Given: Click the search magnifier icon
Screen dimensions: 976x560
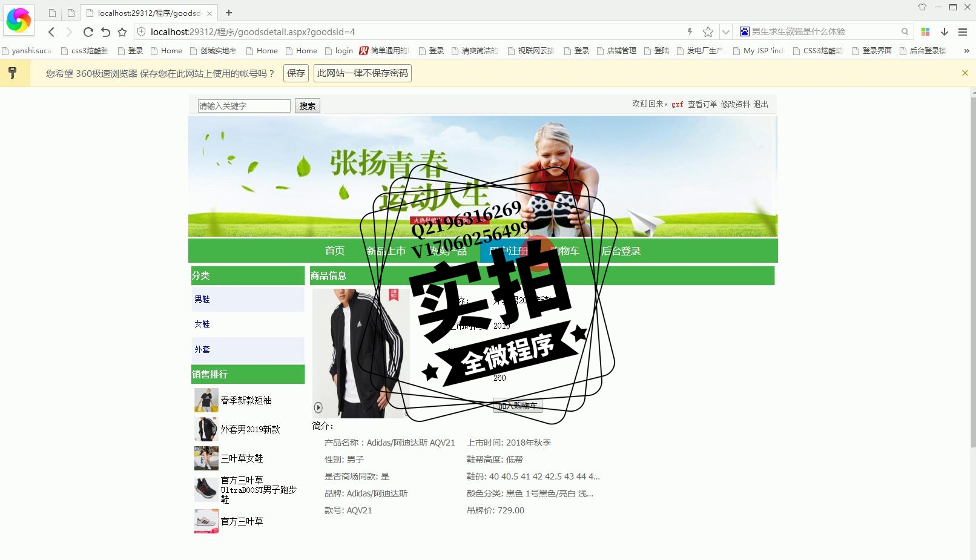Looking at the screenshot, I should point(905,31).
